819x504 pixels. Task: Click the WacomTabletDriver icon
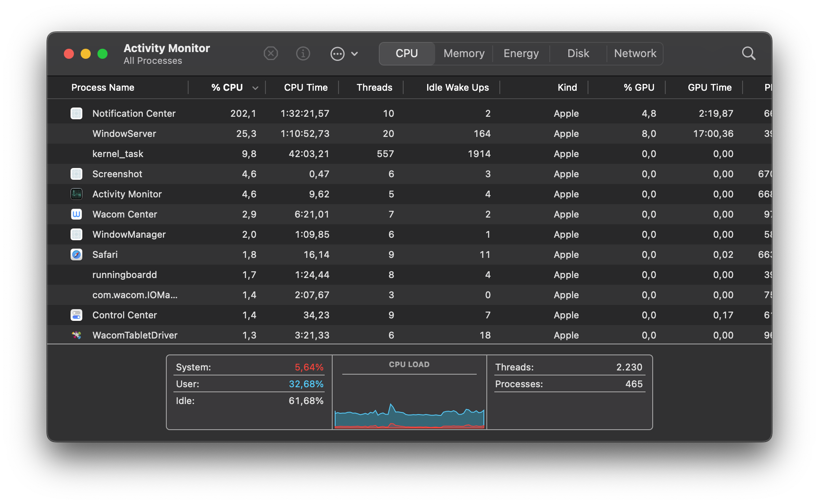(x=76, y=335)
